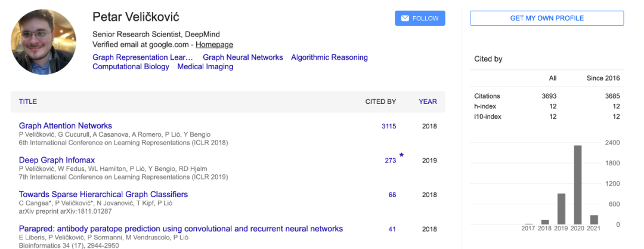Select the Computational Biology interest tag
Viewport: 644px width, 249px height.
click(131, 67)
